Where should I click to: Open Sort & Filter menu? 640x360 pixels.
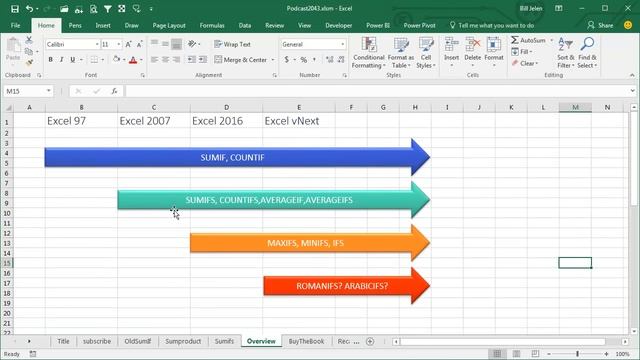point(566,53)
